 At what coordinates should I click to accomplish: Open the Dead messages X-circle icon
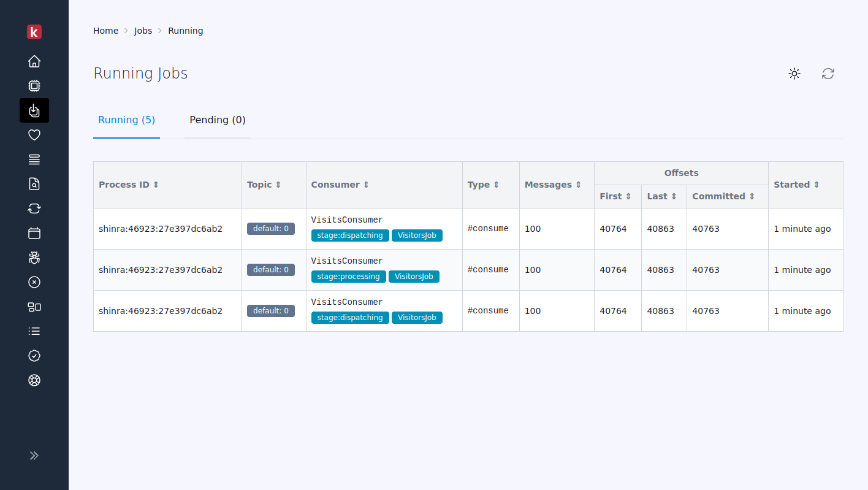(34, 282)
